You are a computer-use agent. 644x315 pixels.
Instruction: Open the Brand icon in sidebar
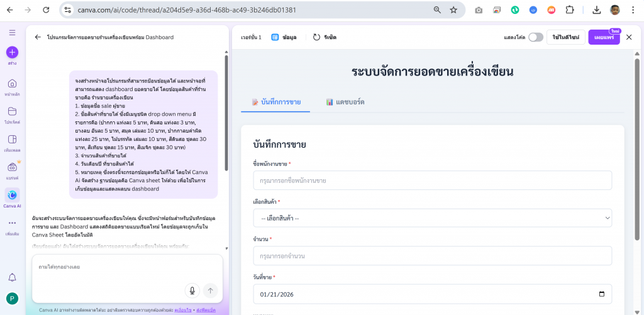click(12, 168)
